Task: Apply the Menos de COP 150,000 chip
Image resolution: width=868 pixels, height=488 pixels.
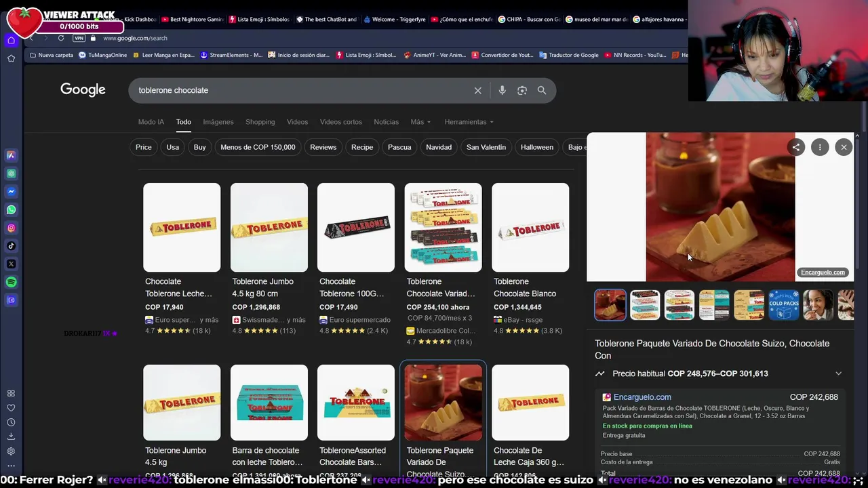Action: [x=258, y=147]
